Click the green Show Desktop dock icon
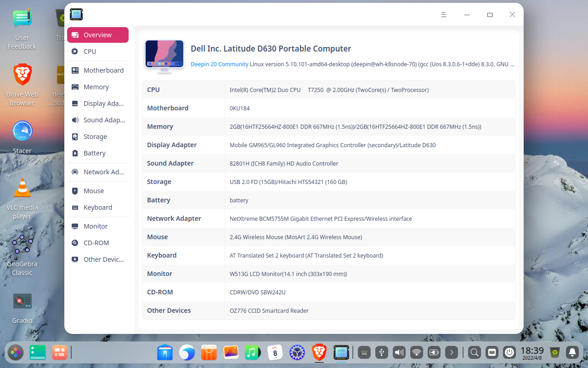The width and height of the screenshot is (588, 368). tap(38, 353)
